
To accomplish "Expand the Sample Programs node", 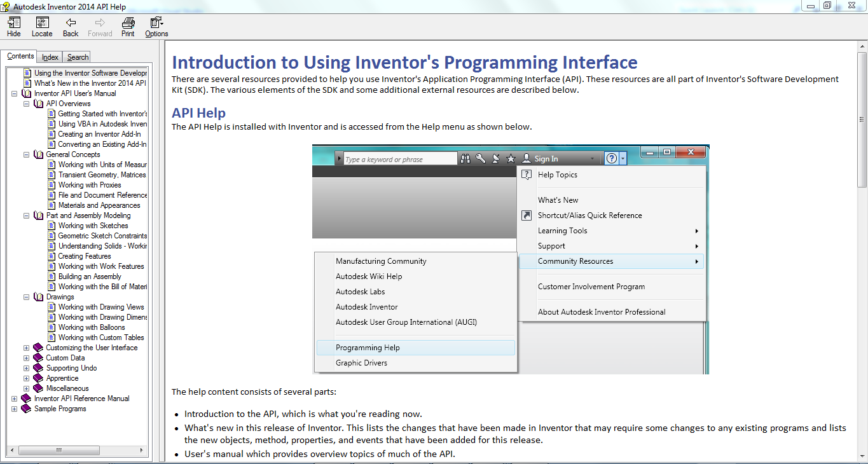I will click(x=14, y=409).
